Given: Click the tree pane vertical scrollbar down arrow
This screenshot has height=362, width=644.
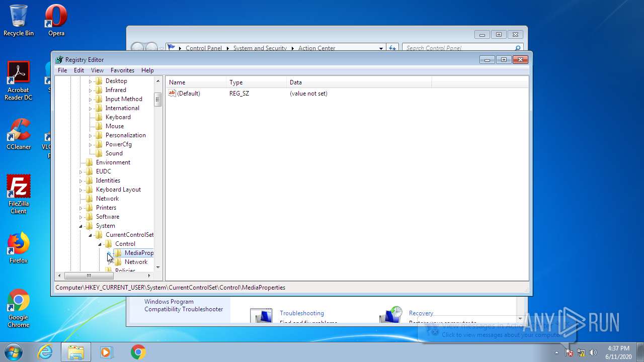Looking at the screenshot, I should (x=158, y=267).
